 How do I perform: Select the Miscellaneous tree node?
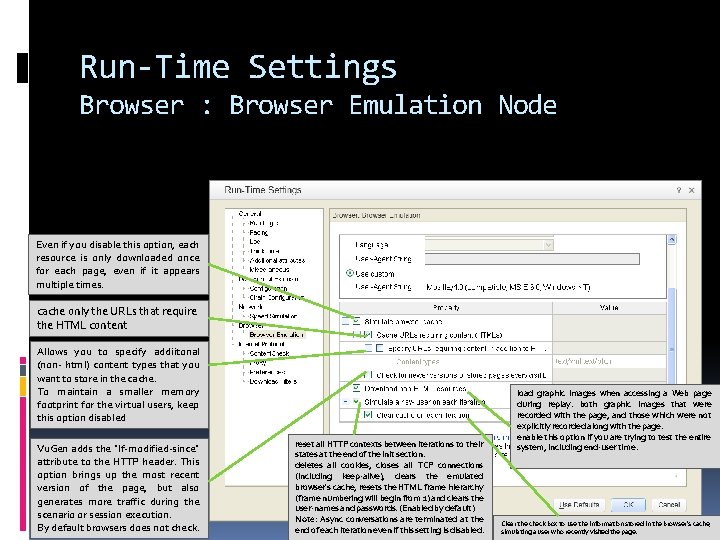coord(269,270)
